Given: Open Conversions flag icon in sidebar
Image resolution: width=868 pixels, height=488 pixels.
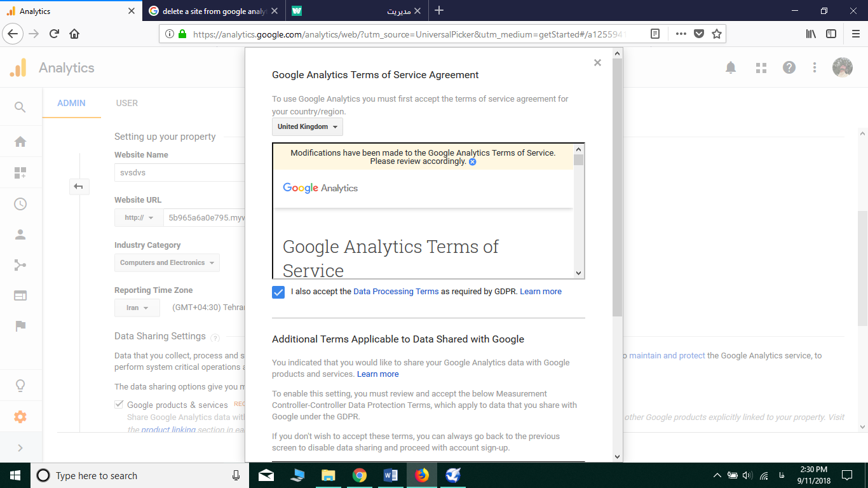Looking at the screenshot, I should pos(20,326).
